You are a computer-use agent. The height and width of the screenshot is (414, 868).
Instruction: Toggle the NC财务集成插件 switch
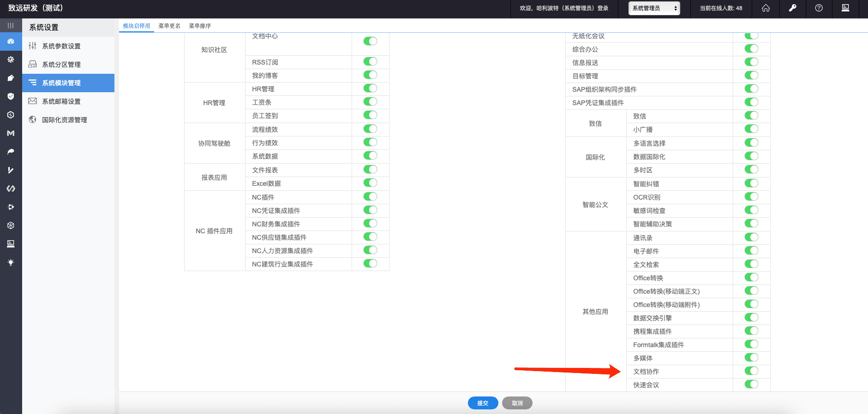coord(370,223)
